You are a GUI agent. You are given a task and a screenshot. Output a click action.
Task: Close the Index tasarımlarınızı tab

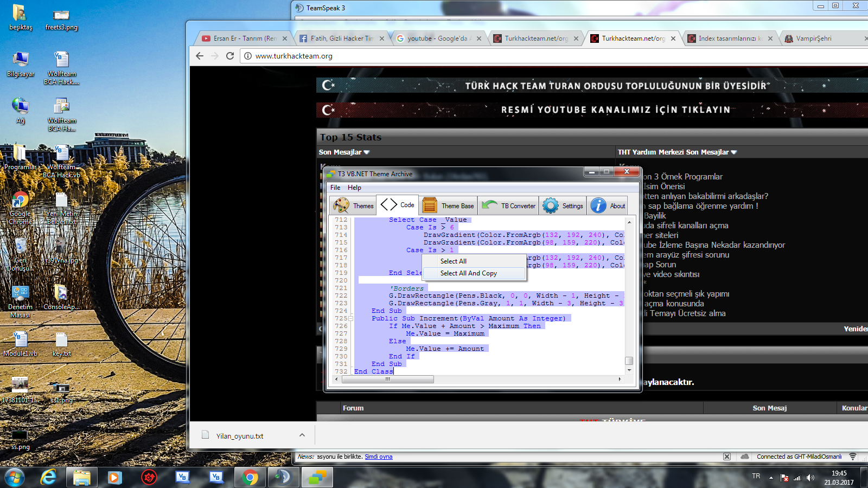click(770, 38)
